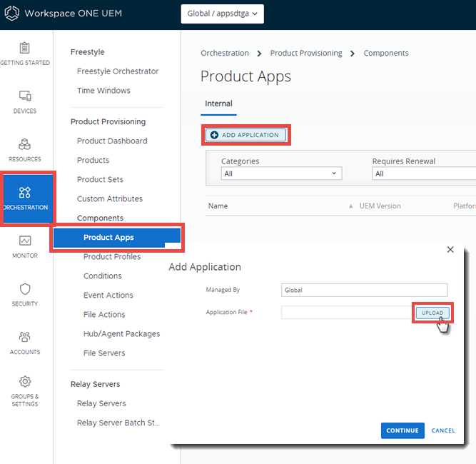Sort by UEM Version column header
Image resolution: width=476 pixels, height=464 pixels.
(x=380, y=206)
